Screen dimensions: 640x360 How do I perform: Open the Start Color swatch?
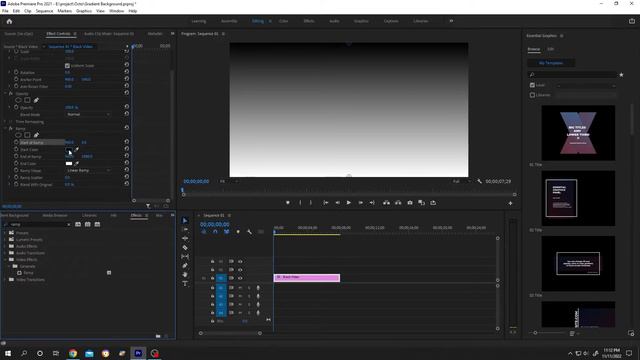(x=69, y=149)
